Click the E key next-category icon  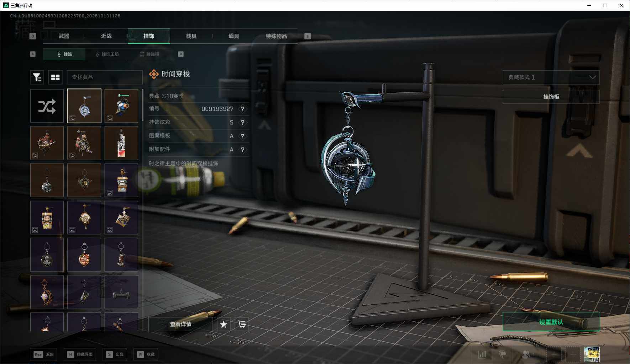(308, 36)
